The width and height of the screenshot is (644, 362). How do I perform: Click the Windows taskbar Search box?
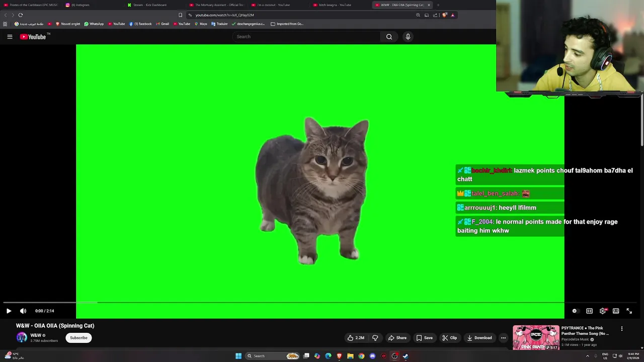point(273,356)
